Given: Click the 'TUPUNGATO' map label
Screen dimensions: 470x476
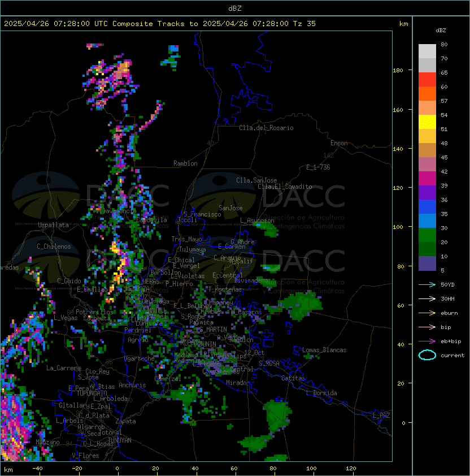Looking at the screenshot, I should click(x=92, y=393).
